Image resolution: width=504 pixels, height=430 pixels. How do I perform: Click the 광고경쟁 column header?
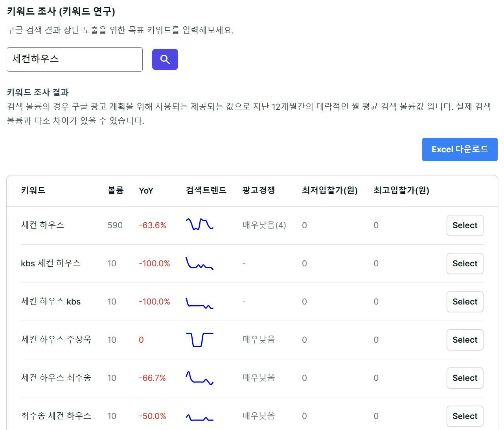click(258, 190)
